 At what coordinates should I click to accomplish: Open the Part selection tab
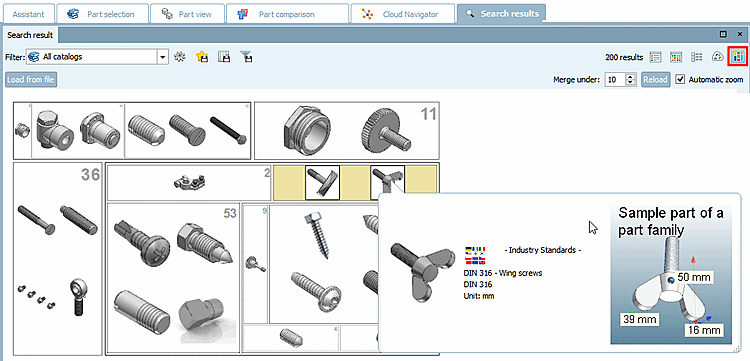tap(102, 14)
